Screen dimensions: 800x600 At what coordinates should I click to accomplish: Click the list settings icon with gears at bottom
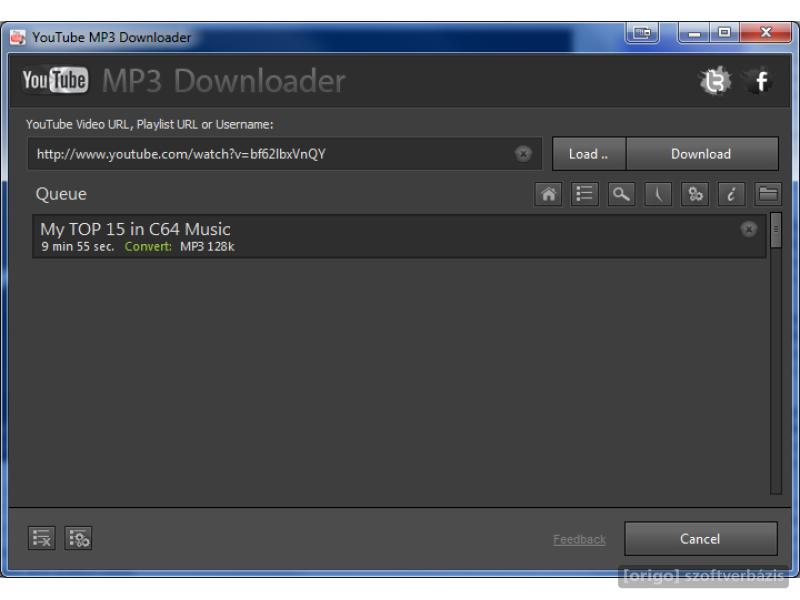[x=78, y=538]
